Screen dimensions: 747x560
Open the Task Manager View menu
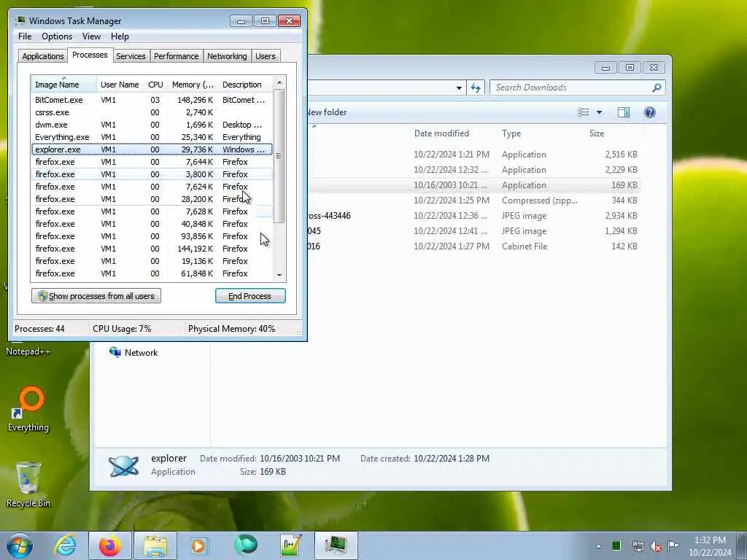pos(91,36)
